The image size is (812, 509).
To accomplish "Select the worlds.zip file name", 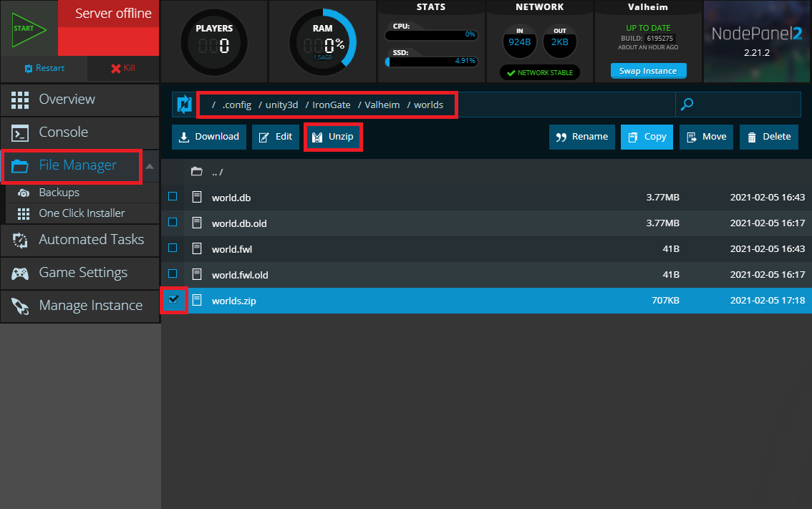I will pyautogui.click(x=233, y=301).
